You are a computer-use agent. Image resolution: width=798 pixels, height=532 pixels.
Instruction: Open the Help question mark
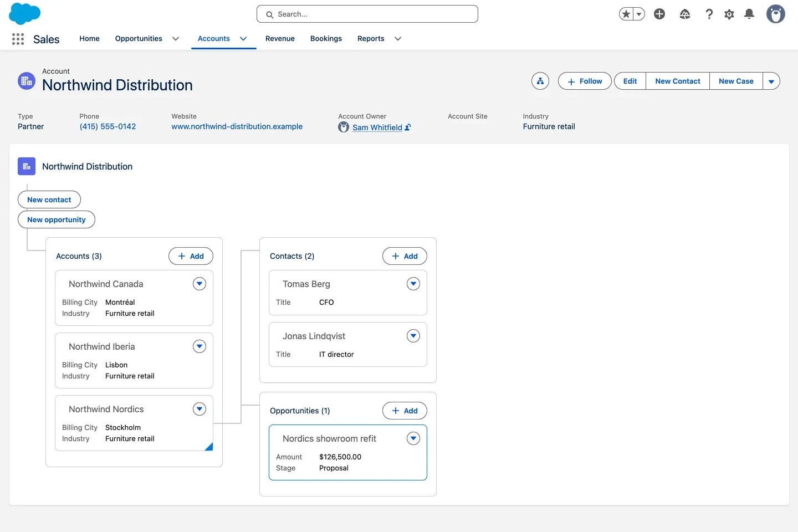709,14
